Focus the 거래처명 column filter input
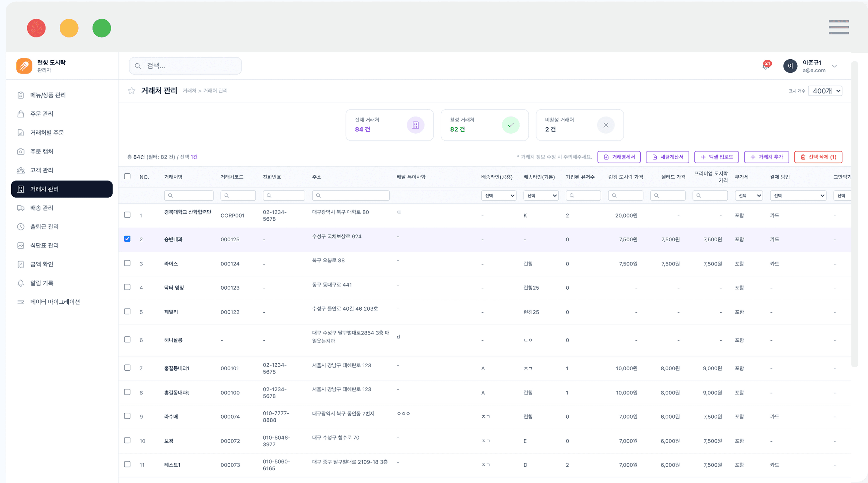The image size is (868, 483). 189,196
